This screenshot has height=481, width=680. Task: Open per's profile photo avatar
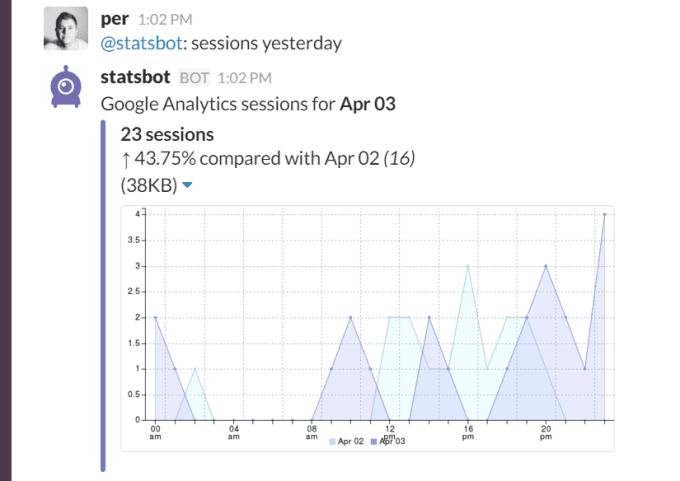pos(66,29)
